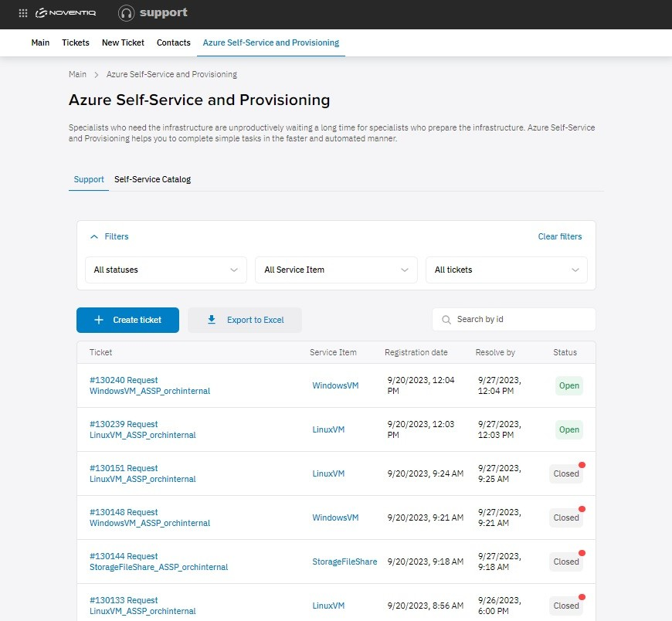Click the plus icon on Create ticket
This screenshot has height=621, width=672.
(x=98, y=320)
